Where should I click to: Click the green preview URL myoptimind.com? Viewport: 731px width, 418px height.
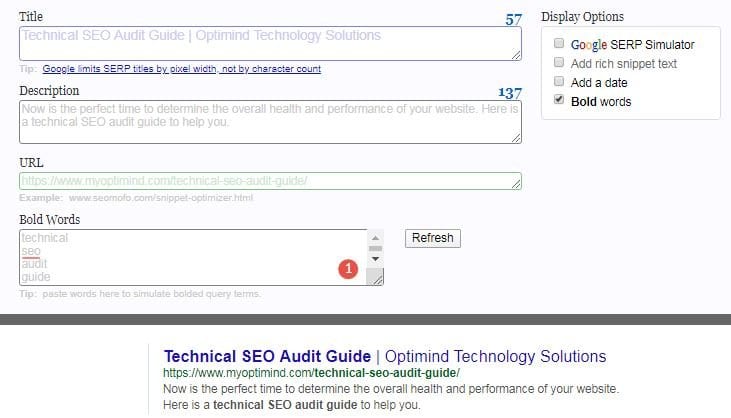[311, 373]
